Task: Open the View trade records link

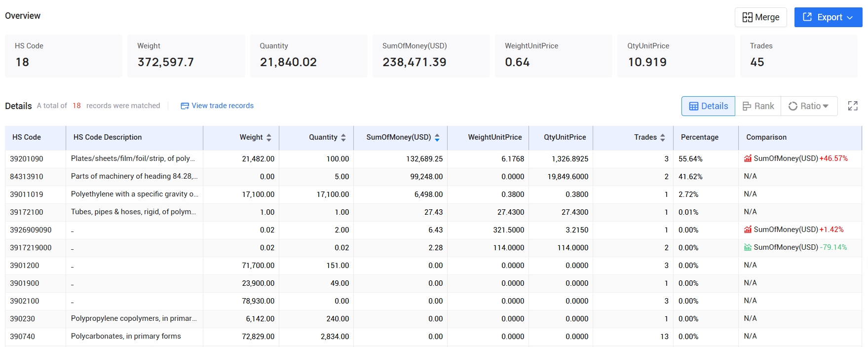Action: (x=217, y=106)
